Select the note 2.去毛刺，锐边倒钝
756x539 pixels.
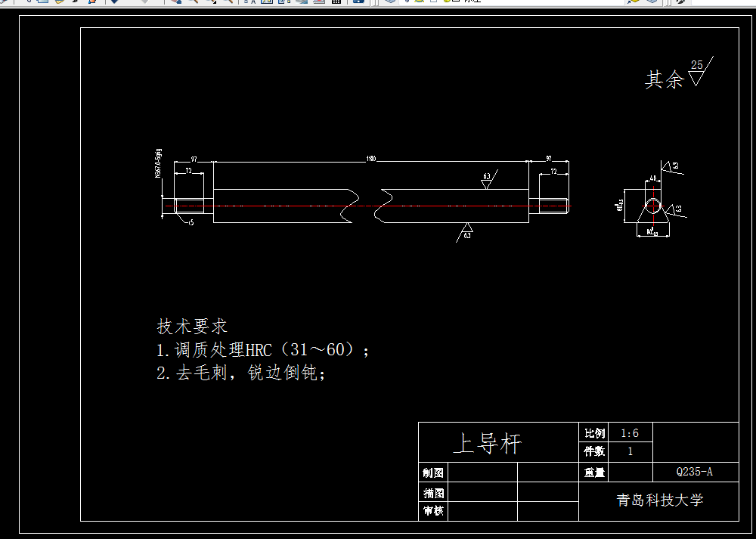(241, 372)
